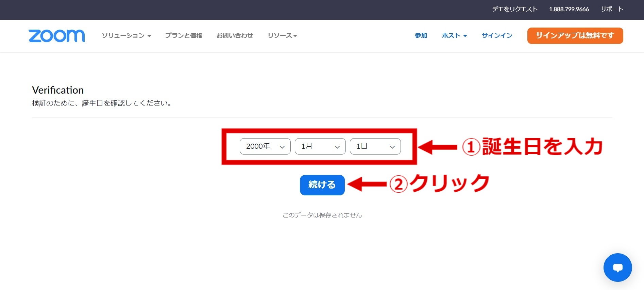644x290 pixels.
Task: Click the text 検証のために、誕生日を確認してください。
Action: pos(102,103)
